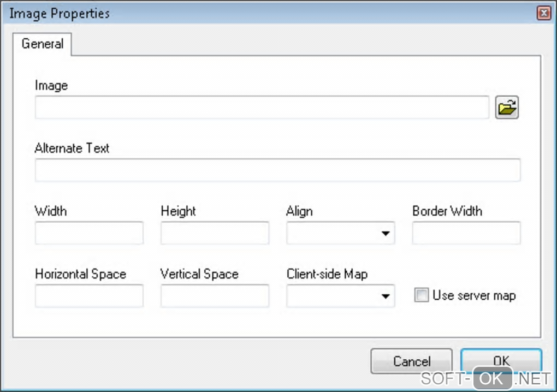The width and height of the screenshot is (557, 392).
Task: Click the browse folder icon next to Image
Action: point(507,108)
